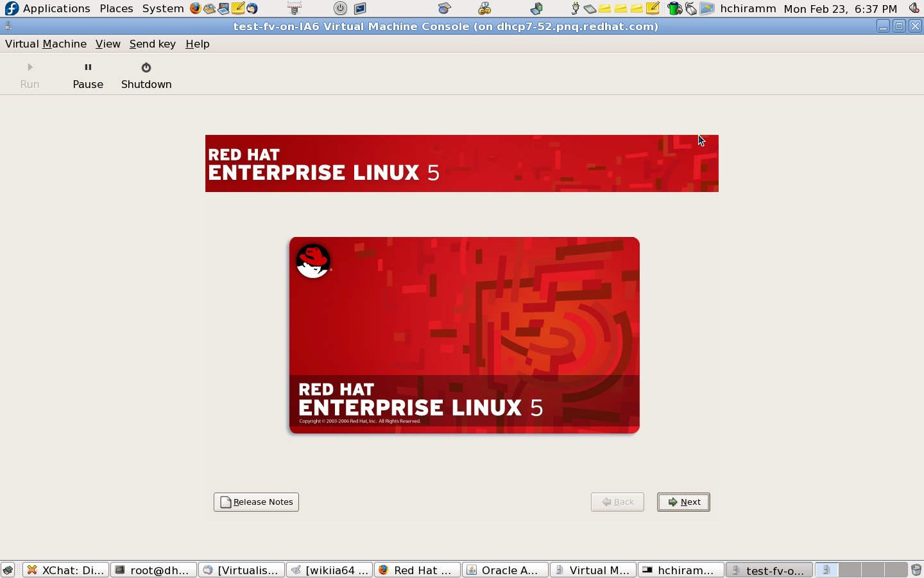This screenshot has width=924, height=578.
Task: Click the Next button in installer
Action: pos(683,502)
